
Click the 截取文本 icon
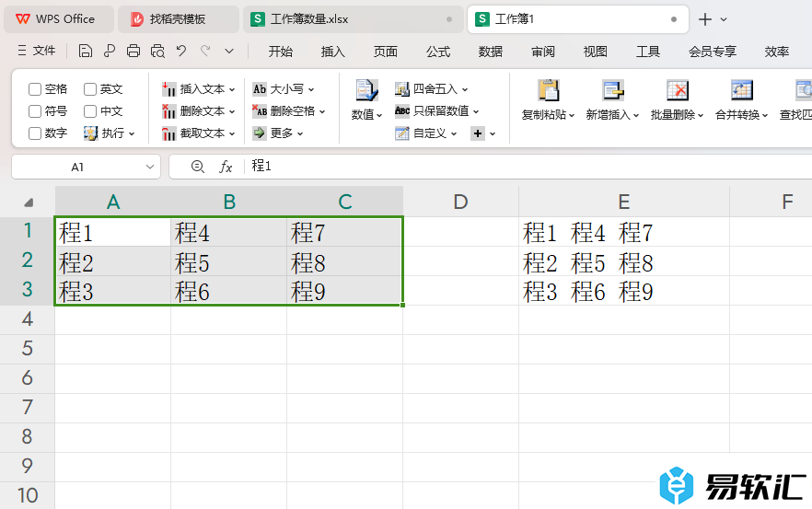(168, 133)
